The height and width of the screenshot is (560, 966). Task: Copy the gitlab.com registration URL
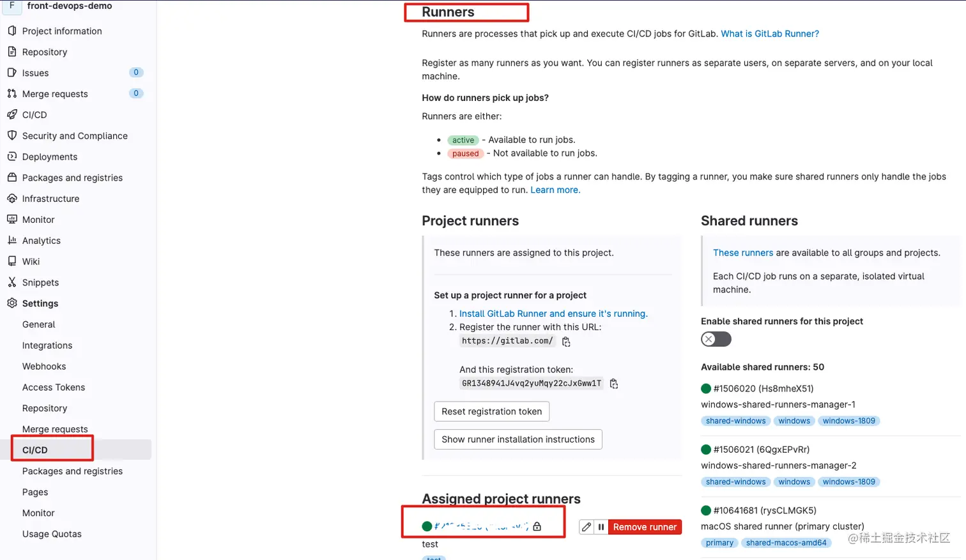pos(565,342)
